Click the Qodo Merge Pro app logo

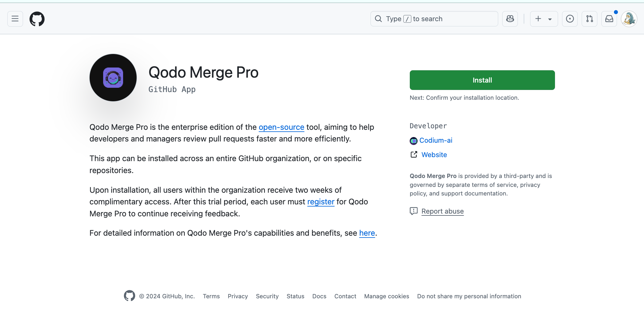click(113, 78)
